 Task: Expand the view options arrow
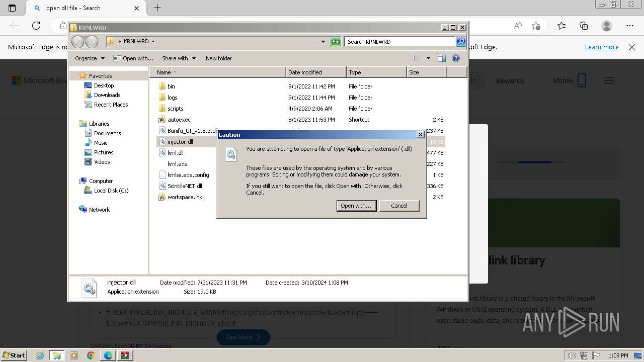click(x=428, y=58)
